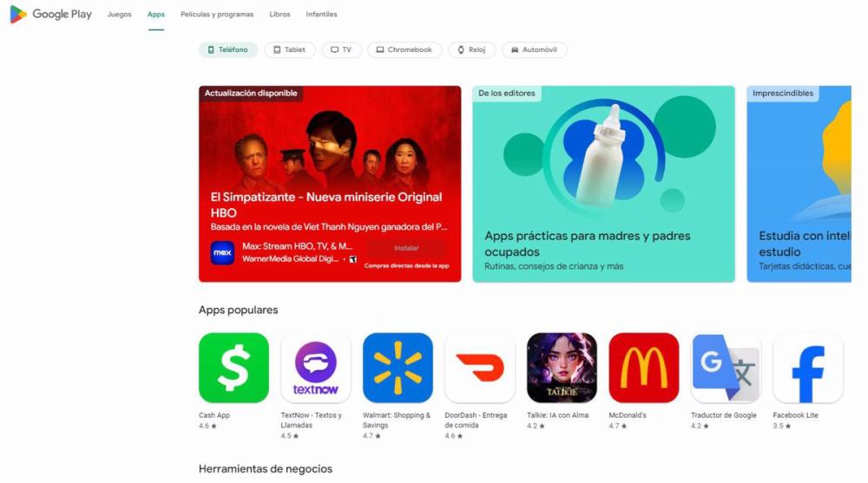
Task: Open the Apps prácticas para madres card
Action: [603, 184]
